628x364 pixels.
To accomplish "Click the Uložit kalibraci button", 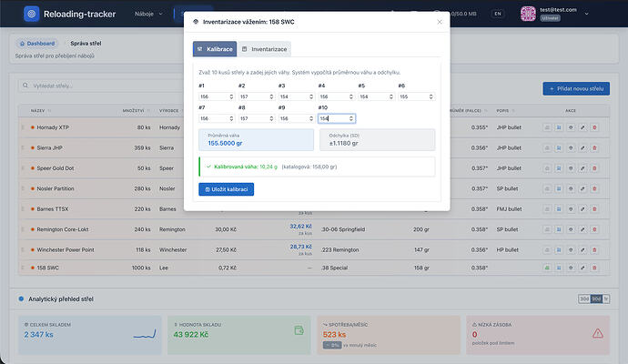I will [226, 189].
